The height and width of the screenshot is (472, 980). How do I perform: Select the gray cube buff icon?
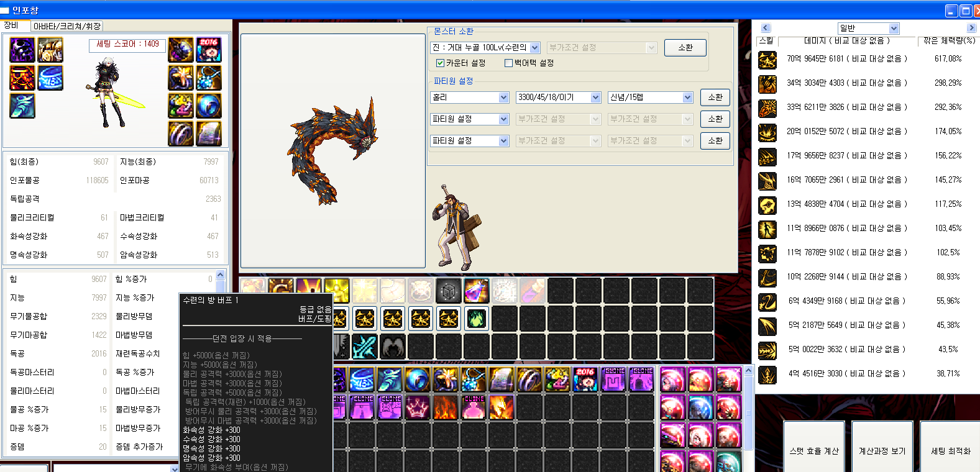pos(449,291)
